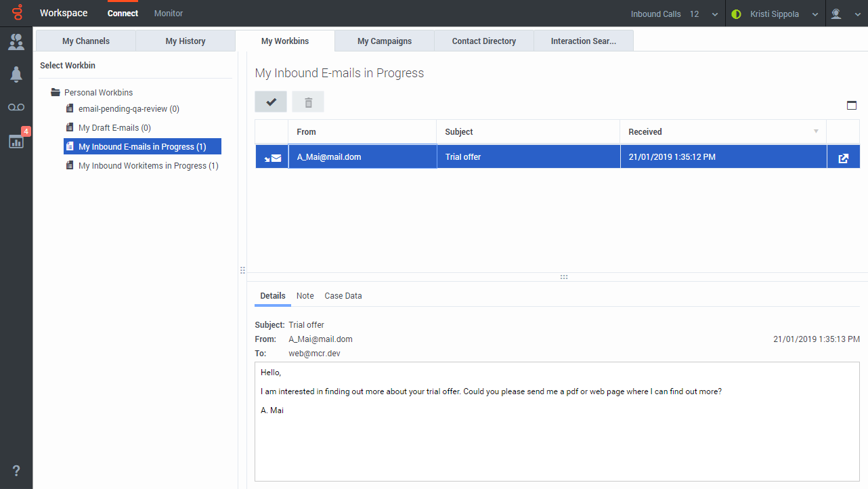Open the dashboard icon with badge 4

click(16, 140)
